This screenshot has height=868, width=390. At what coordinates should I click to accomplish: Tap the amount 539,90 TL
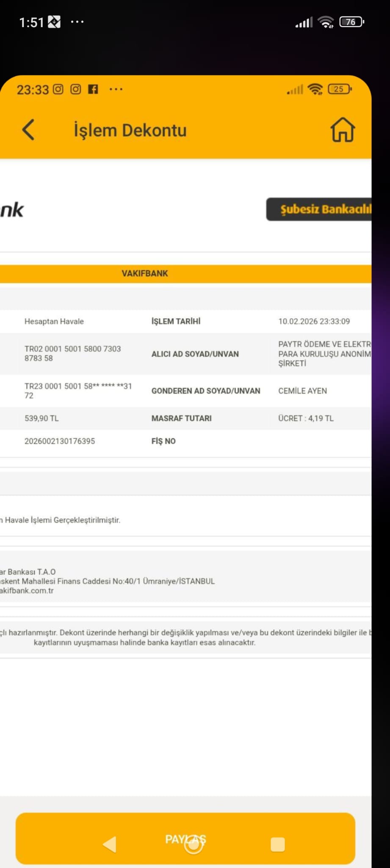pyautogui.click(x=41, y=418)
